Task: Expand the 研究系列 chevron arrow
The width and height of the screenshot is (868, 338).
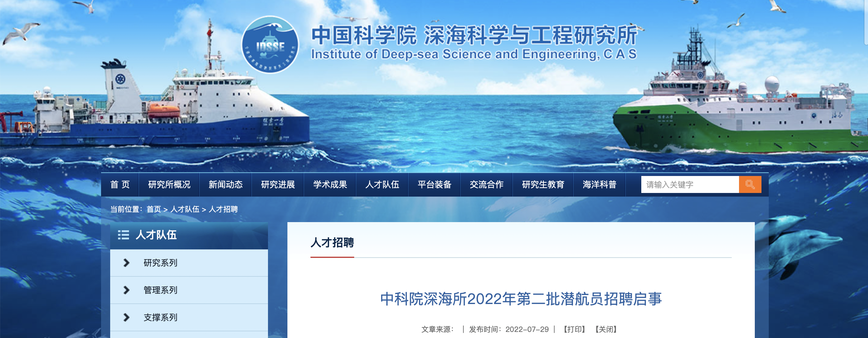Action: click(126, 263)
